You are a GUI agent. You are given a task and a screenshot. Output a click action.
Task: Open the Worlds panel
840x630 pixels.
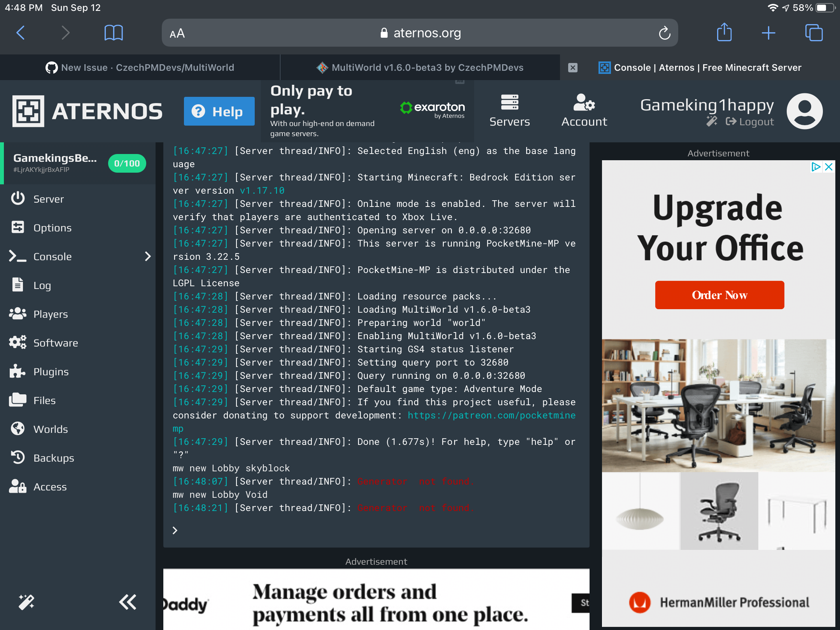pyautogui.click(x=51, y=429)
